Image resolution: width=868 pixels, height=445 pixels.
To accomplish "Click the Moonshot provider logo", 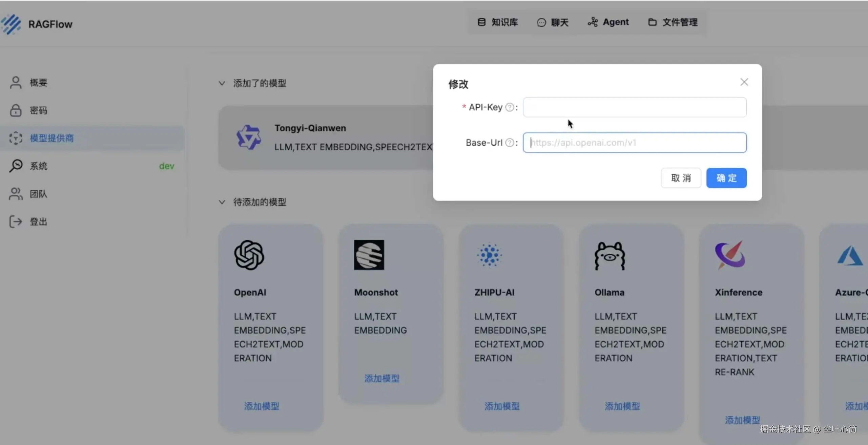I will pos(369,255).
